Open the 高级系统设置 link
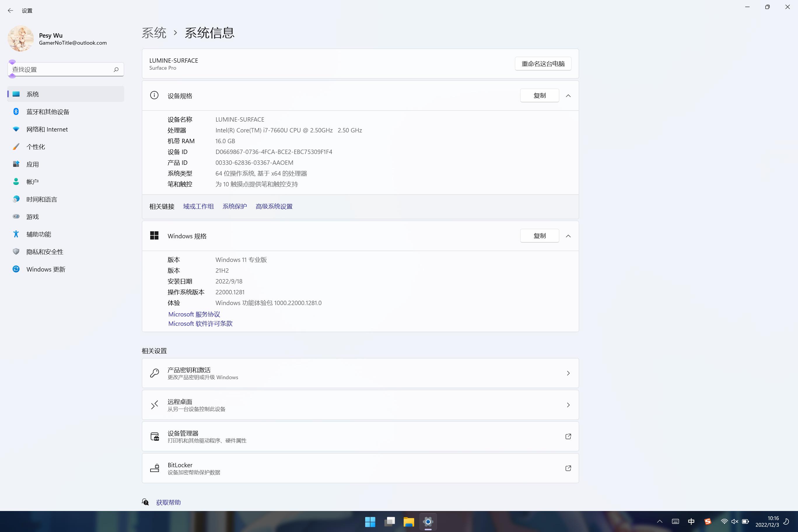 (x=274, y=206)
